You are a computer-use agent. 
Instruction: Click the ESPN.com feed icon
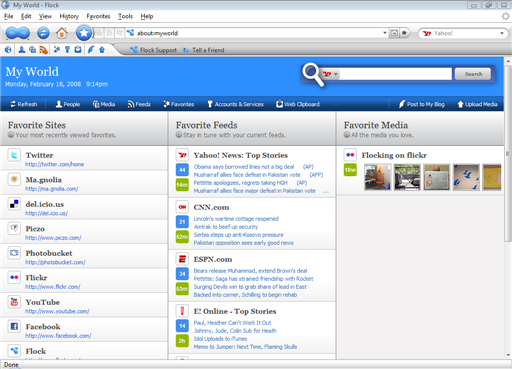(x=182, y=259)
